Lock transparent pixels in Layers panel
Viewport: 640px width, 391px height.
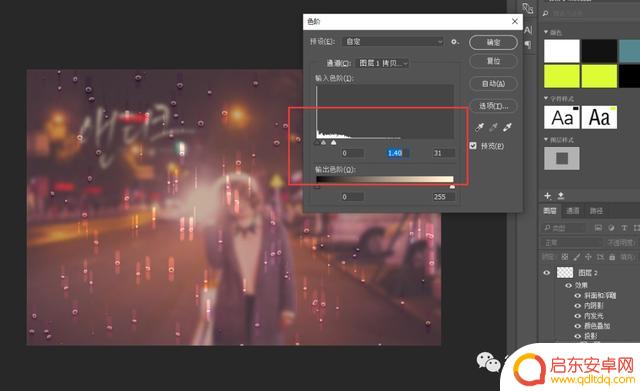click(564, 257)
